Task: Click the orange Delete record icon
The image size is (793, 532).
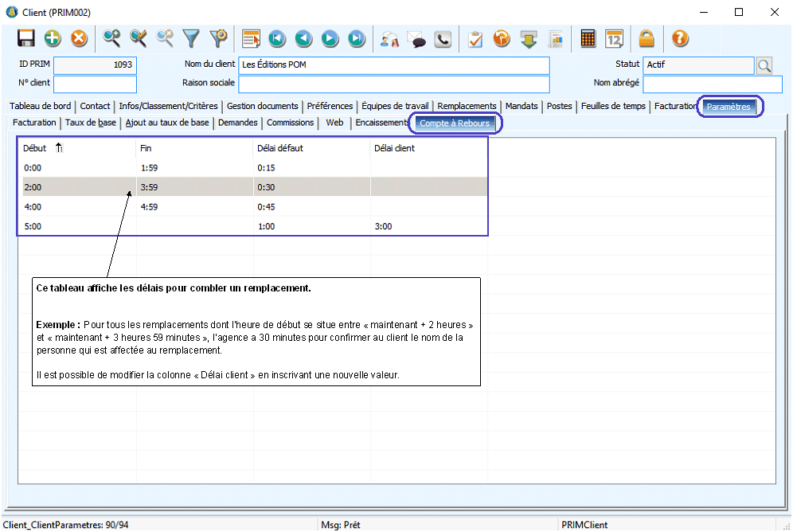Action: tap(79, 38)
